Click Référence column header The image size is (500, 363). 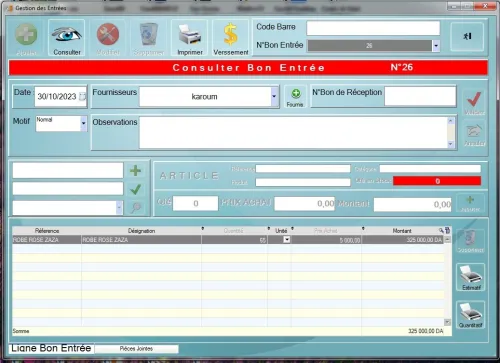point(47,231)
